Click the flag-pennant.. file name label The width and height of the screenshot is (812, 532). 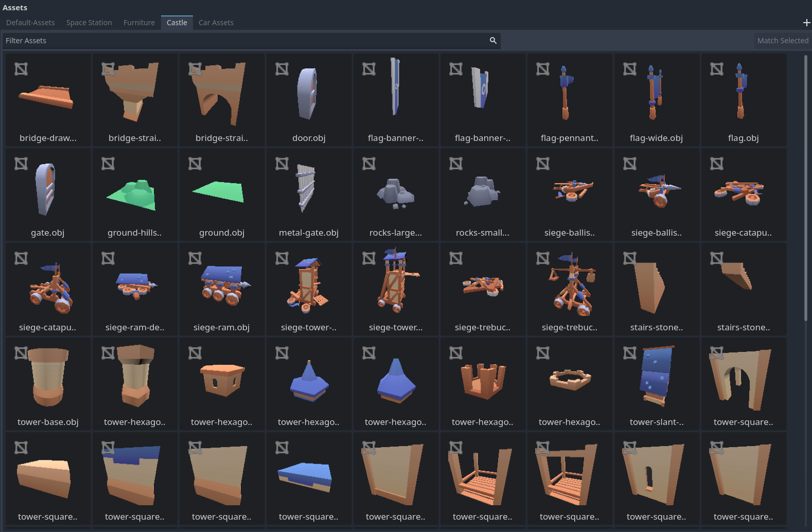click(570, 138)
